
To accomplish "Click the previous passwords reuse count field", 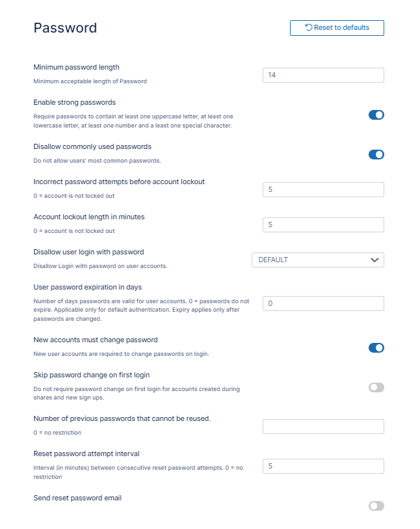I will 323,427.
